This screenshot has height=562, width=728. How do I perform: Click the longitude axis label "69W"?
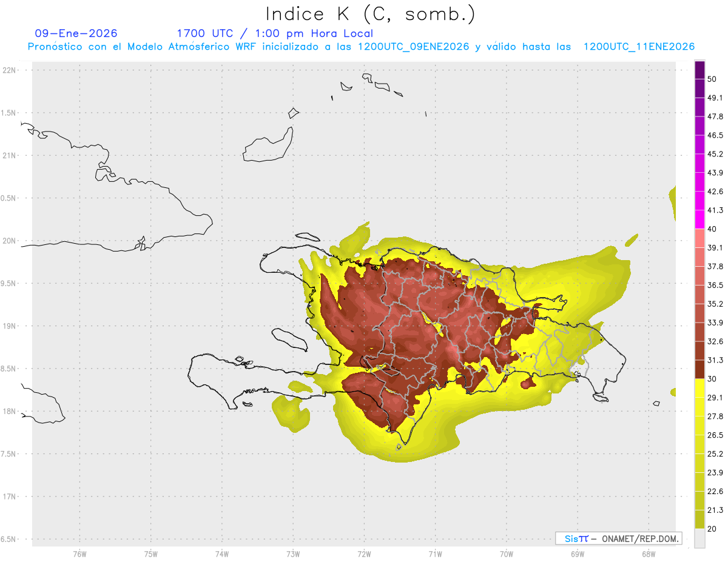[577, 554]
